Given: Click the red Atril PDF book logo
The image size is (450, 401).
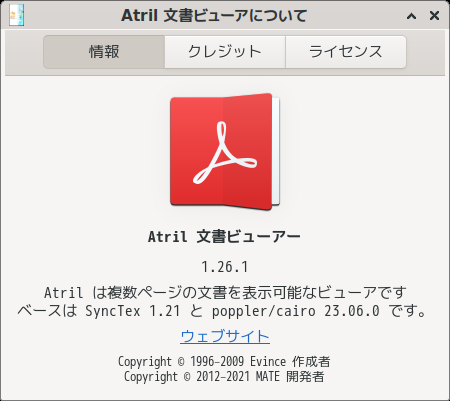Looking at the screenshot, I should point(225,152).
